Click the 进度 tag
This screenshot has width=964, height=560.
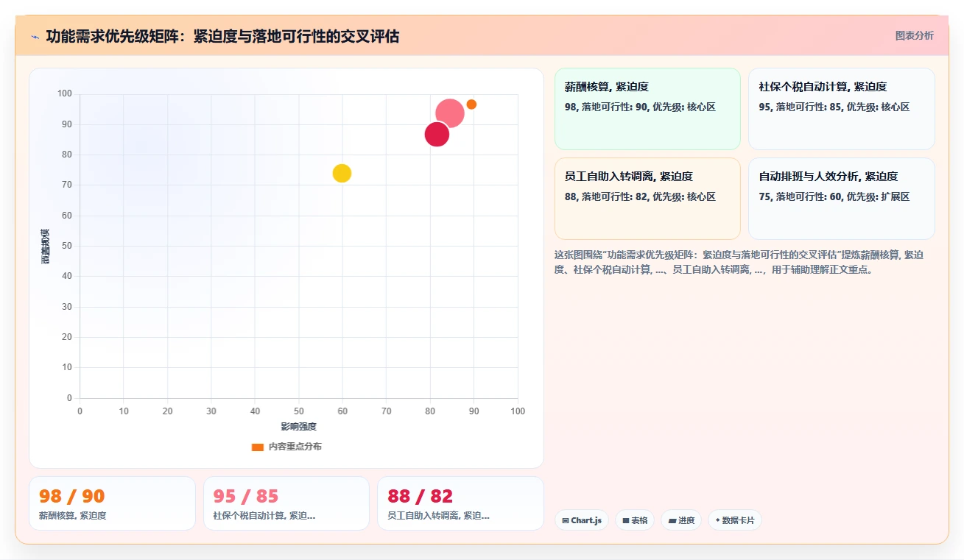681,520
